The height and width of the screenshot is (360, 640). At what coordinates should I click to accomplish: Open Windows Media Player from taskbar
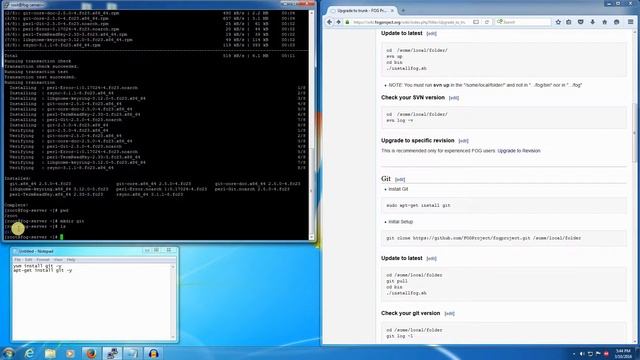pyautogui.click(x=71, y=353)
